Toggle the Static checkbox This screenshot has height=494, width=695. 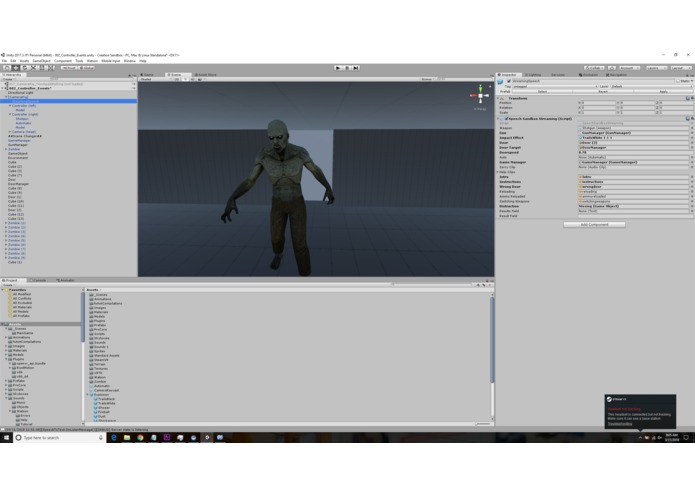point(678,81)
